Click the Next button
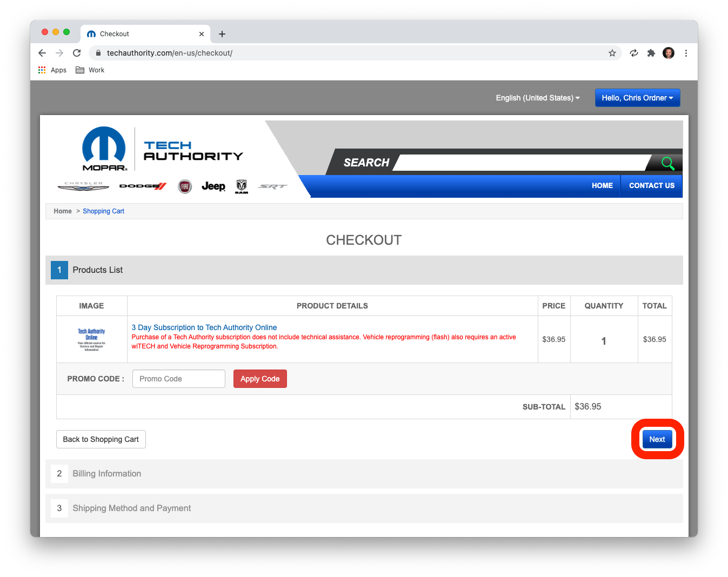Viewport: 728px width, 577px height. coord(657,439)
